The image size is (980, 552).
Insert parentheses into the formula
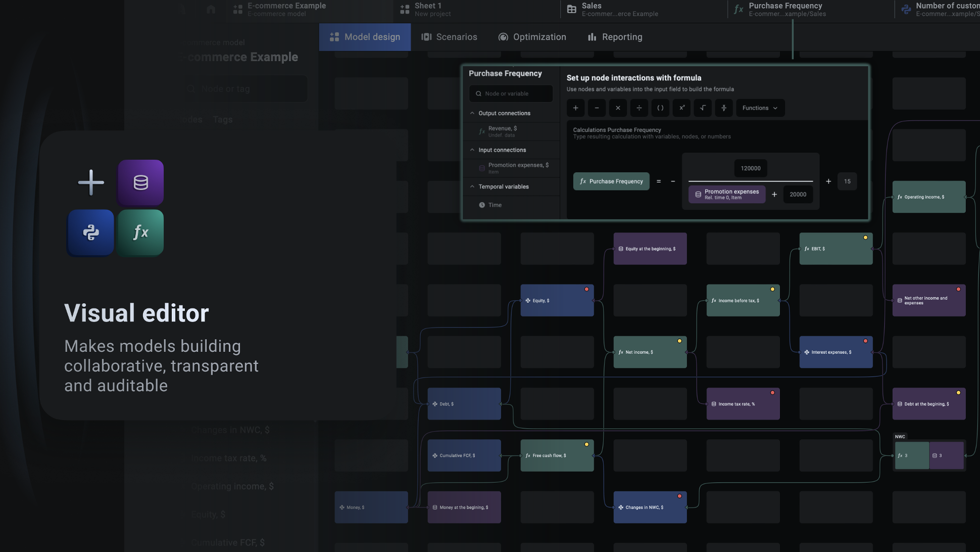pyautogui.click(x=660, y=108)
